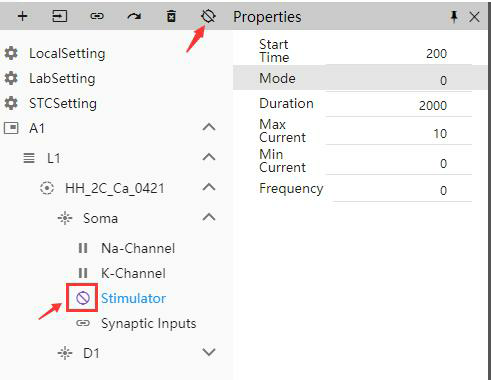Collapse the A1 tree node
491x380 pixels.
(x=209, y=127)
